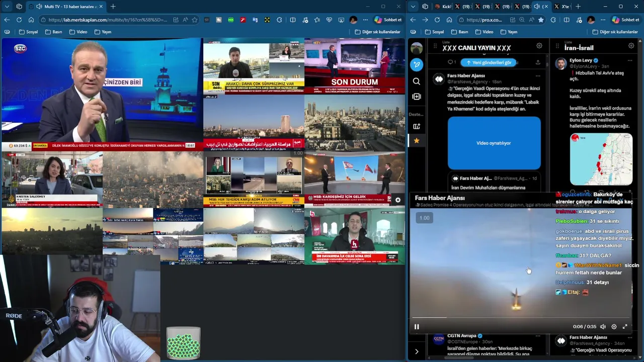Open video player settings gear
Viewport: 644px width, 362px height.
(614, 327)
